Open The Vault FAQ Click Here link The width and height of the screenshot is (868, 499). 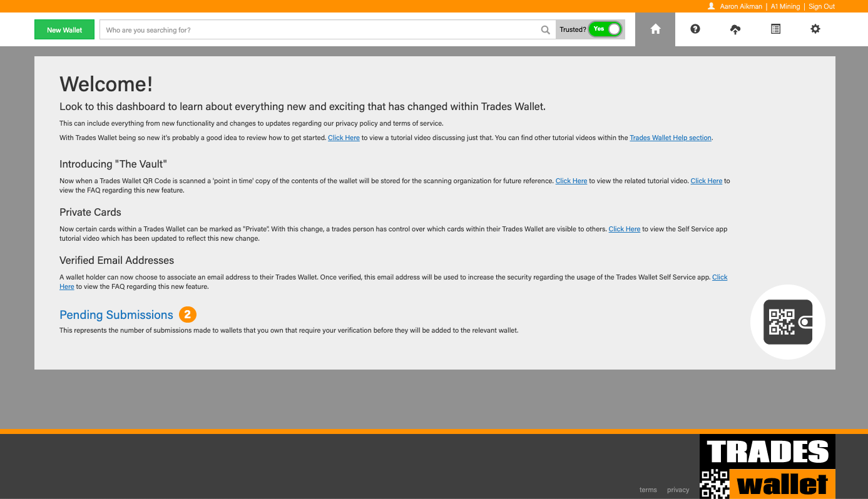pyautogui.click(x=707, y=181)
